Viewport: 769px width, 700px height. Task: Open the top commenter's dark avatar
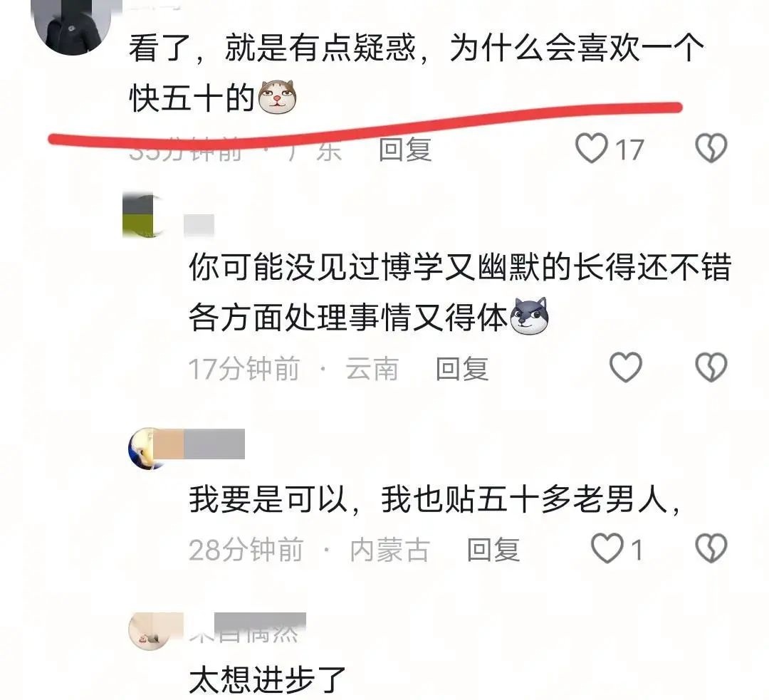click(71, 26)
